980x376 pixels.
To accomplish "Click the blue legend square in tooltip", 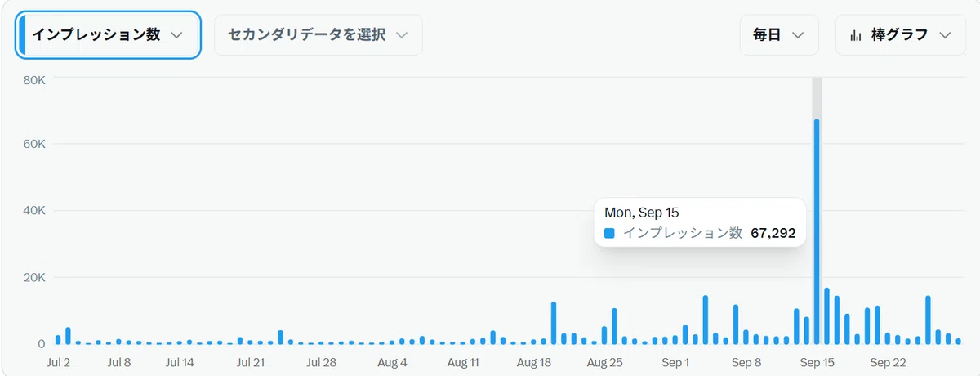I will pos(609,233).
